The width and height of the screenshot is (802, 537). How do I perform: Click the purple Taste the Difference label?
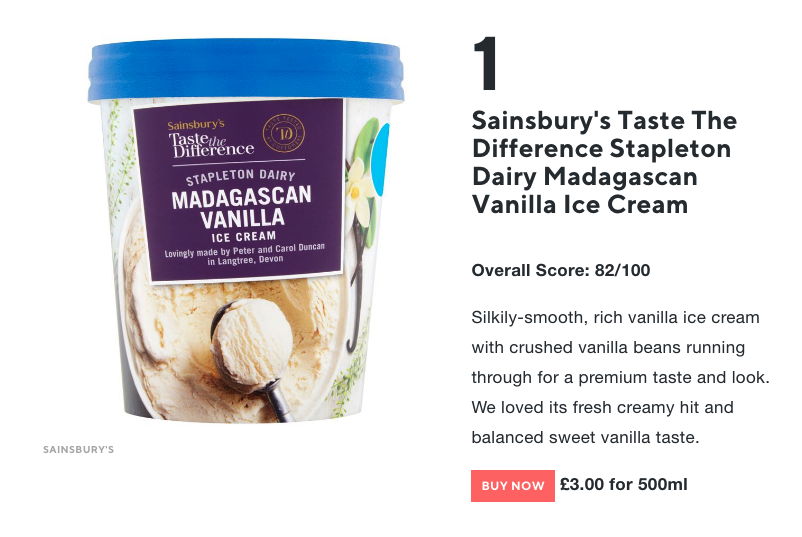239,190
